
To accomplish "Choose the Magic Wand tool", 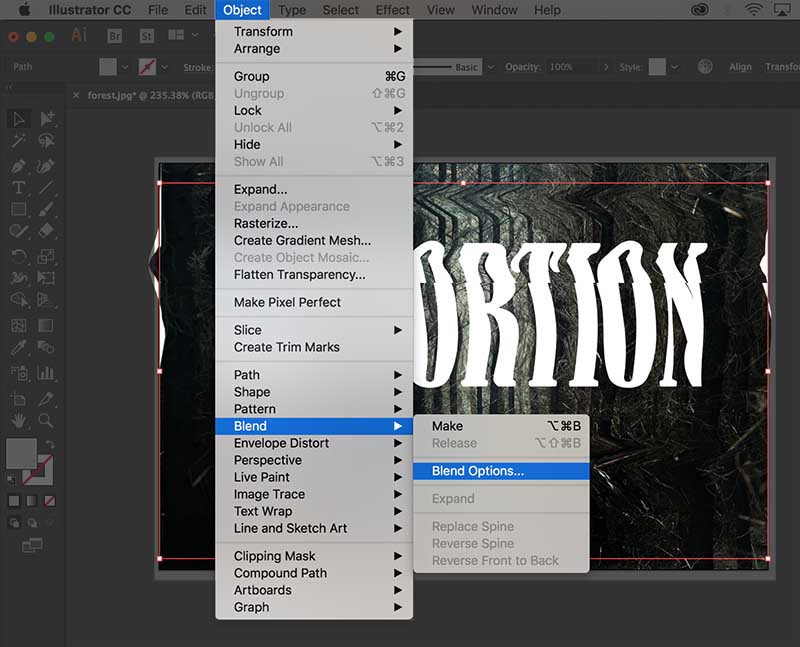I will coord(19,141).
